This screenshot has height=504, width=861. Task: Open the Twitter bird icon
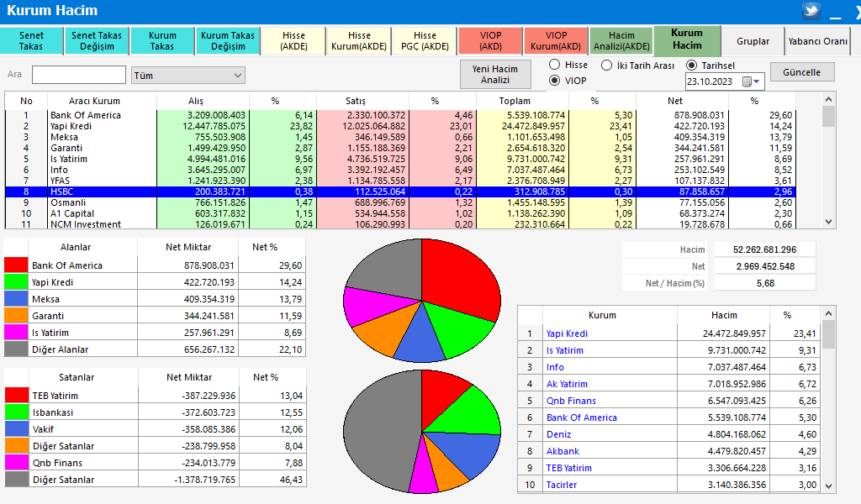point(811,10)
